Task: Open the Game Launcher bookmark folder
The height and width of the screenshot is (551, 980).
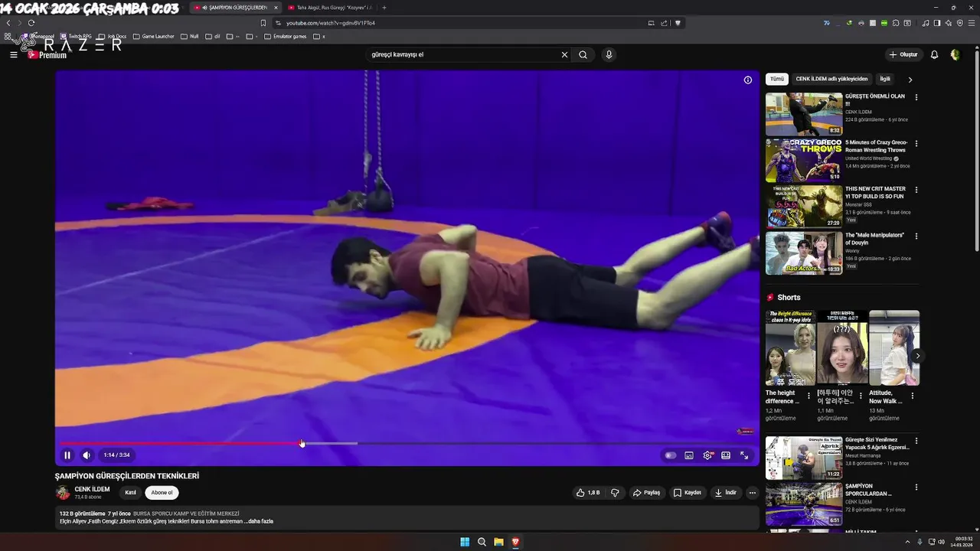Action: tap(154, 36)
